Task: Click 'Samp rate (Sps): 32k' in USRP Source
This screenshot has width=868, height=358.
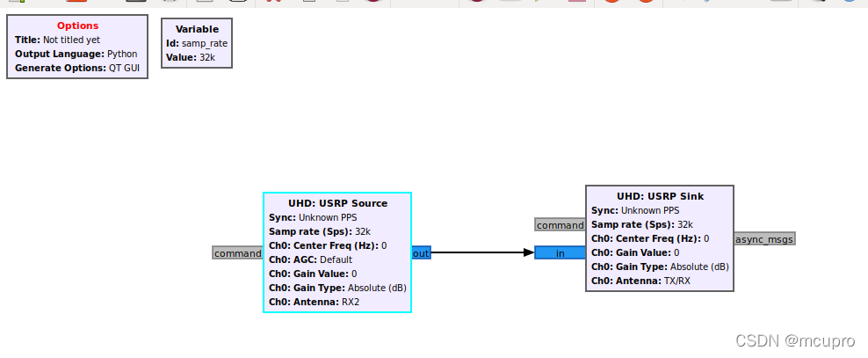Action: click(x=320, y=231)
